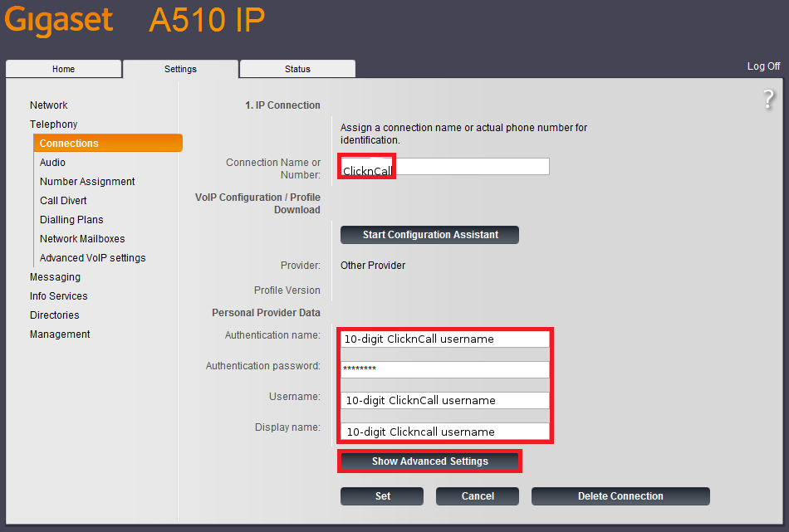Viewport: 789px width, 532px height.
Task: Click the Log Off link
Action: pyautogui.click(x=763, y=66)
